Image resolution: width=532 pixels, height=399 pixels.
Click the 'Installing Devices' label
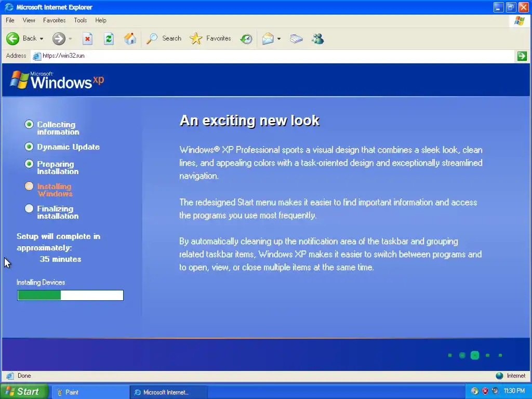(x=41, y=282)
